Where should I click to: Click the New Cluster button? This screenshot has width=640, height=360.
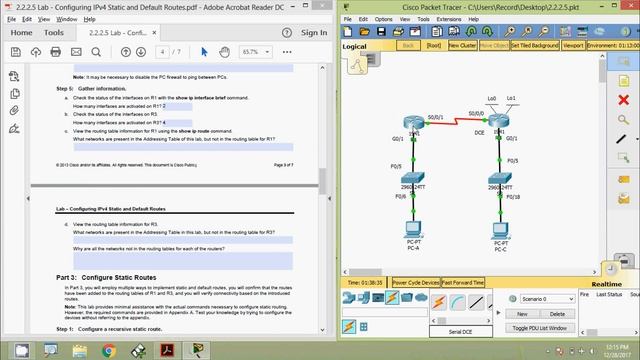tap(462, 46)
